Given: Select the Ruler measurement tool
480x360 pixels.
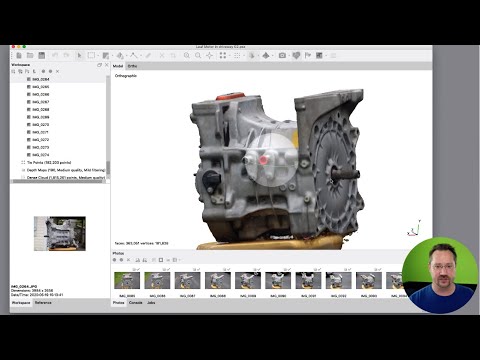Looking at the screenshot, I should [x=134, y=55].
